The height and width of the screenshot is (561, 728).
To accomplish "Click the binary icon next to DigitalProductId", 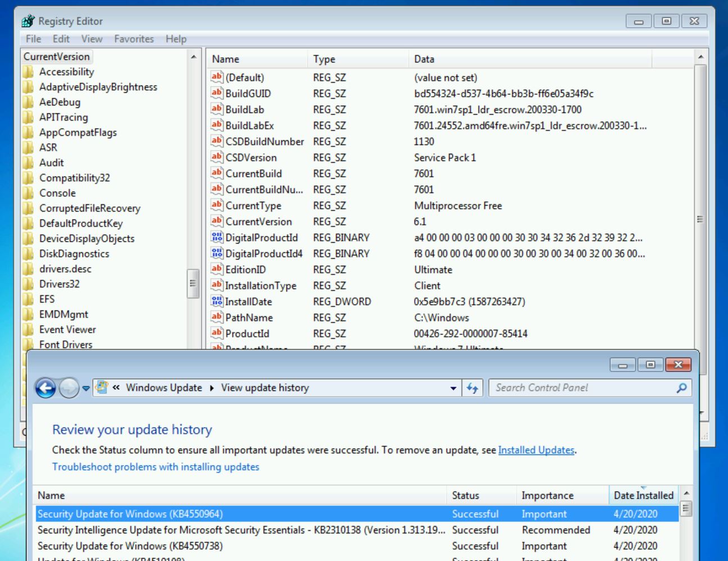I will point(217,237).
